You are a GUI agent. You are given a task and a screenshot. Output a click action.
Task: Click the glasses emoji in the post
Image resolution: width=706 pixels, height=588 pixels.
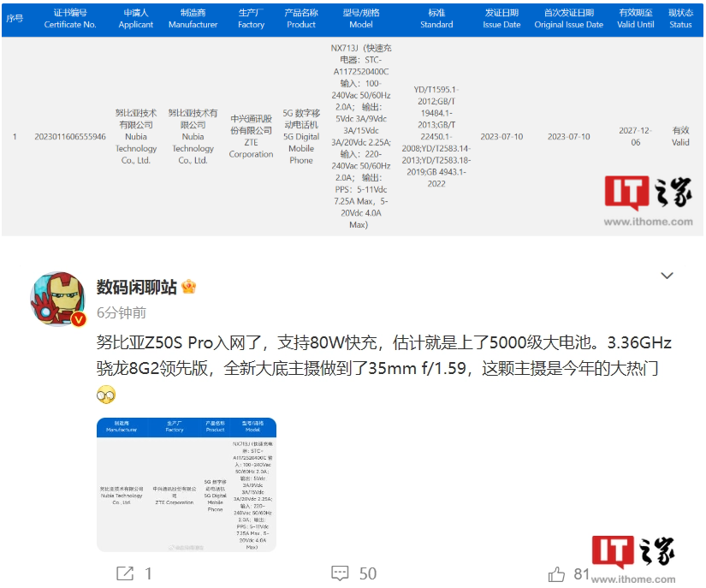tap(106, 395)
